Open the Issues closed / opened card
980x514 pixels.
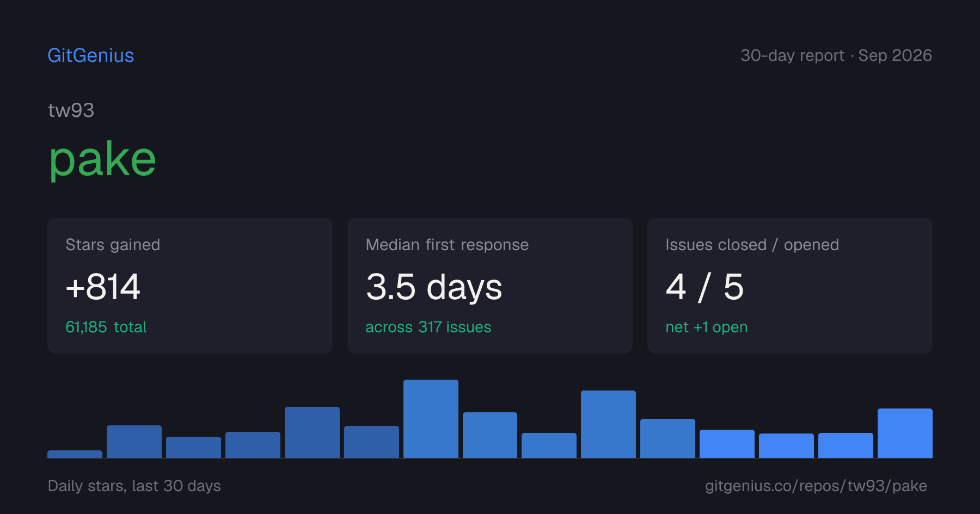790,286
